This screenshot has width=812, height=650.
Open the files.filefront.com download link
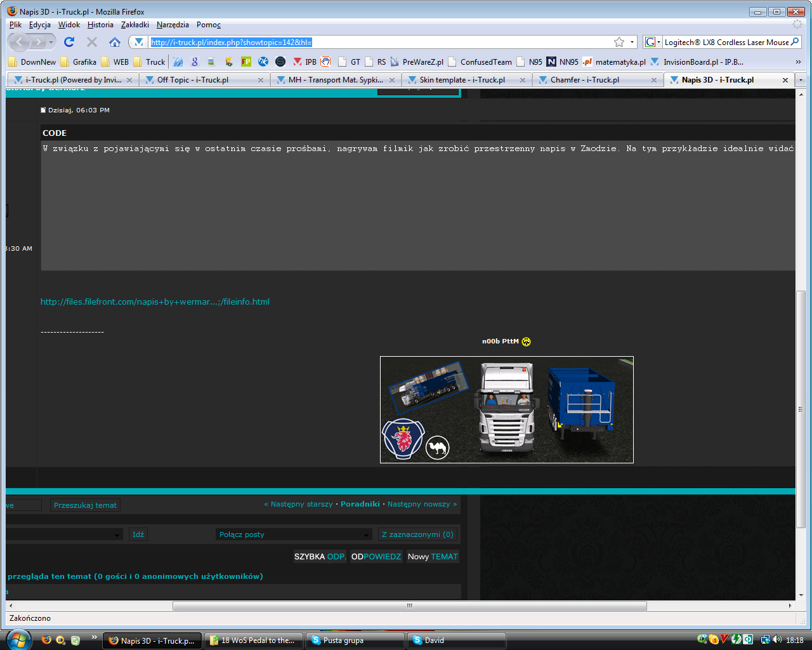point(155,302)
